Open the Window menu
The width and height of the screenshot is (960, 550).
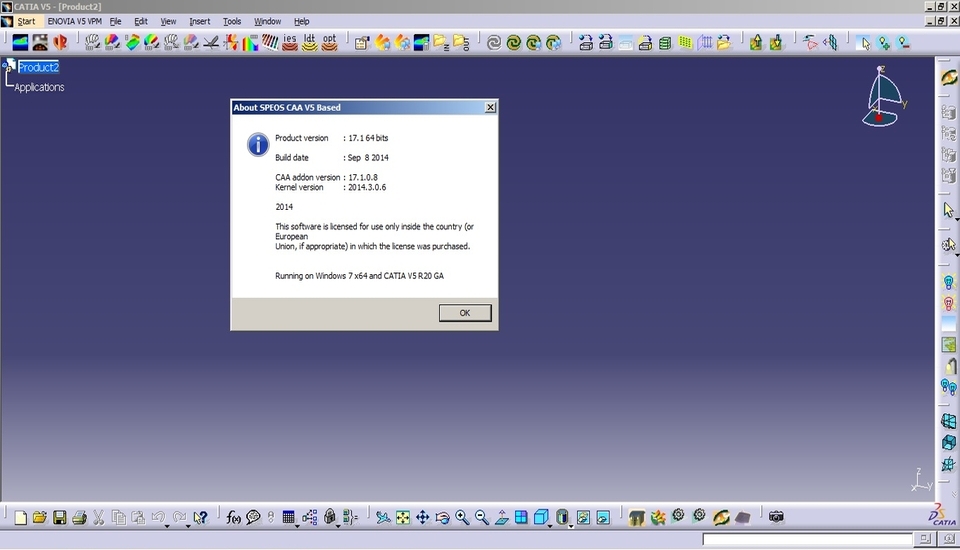(268, 21)
